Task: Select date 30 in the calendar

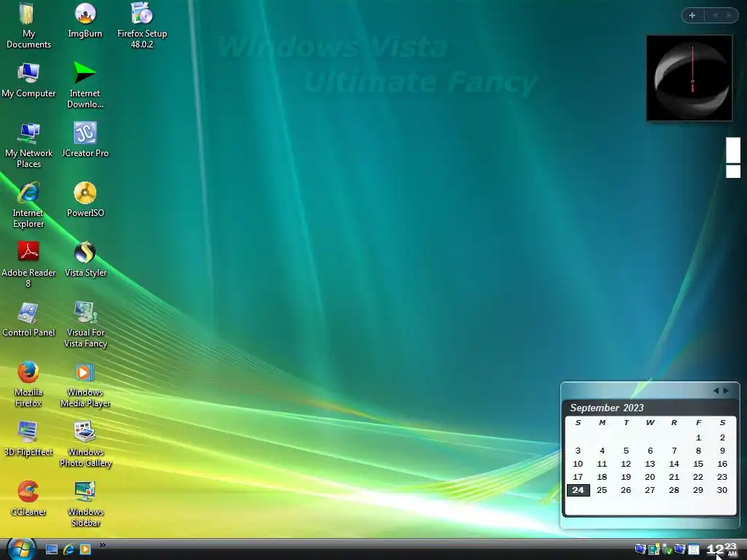Action: tap(722, 490)
